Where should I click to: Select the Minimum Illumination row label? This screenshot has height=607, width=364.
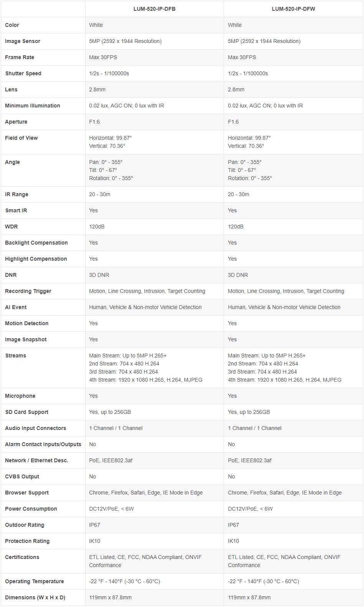33,106
